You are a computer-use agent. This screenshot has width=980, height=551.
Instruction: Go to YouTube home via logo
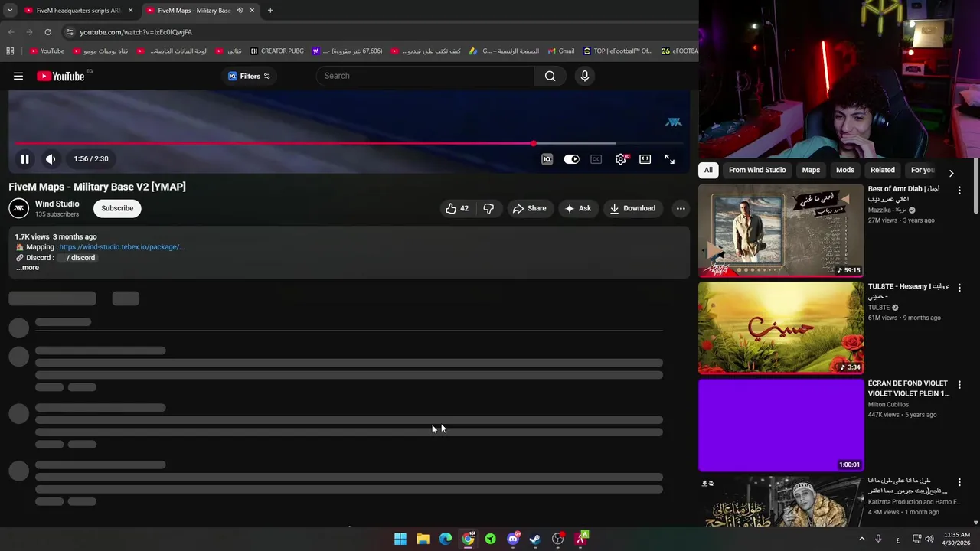[61, 76]
